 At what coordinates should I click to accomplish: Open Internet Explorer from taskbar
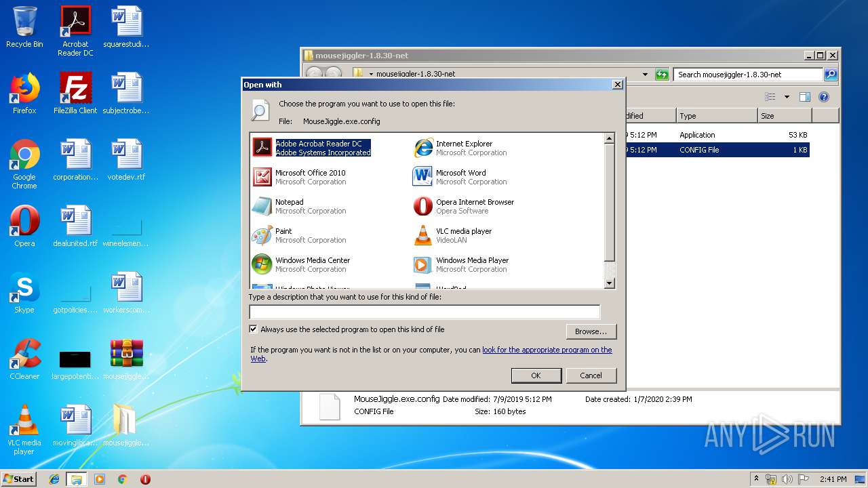tap(54, 479)
